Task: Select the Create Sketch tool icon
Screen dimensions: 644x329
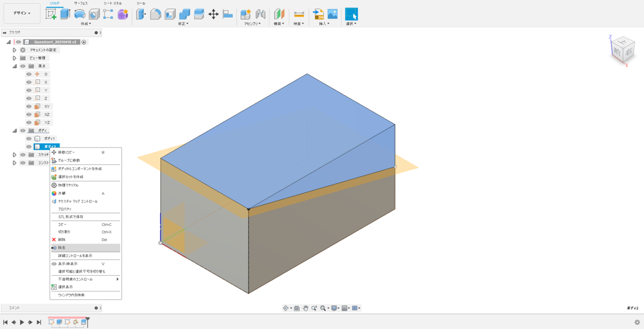Action: [x=52, y=14]
